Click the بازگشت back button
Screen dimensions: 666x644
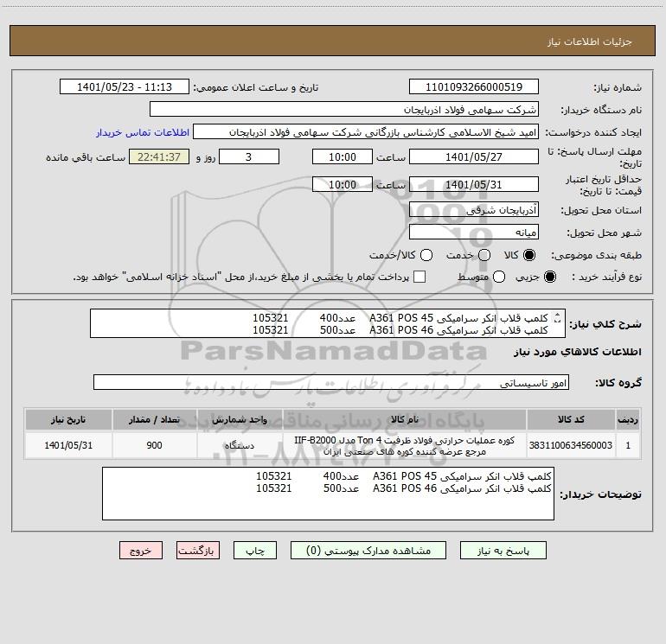[x=198, y=551]
